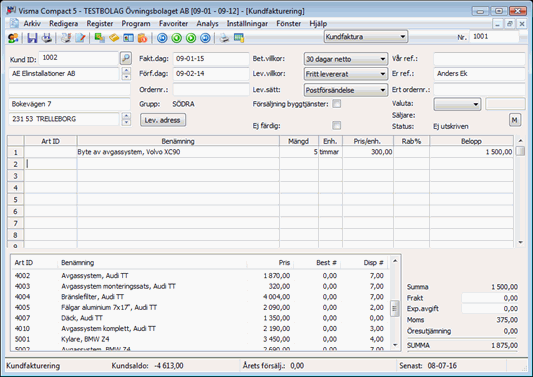The image size is (533, 377).
Task: Jump to the last invoice record
Action: pyautogui.click(x=205, y=38)
